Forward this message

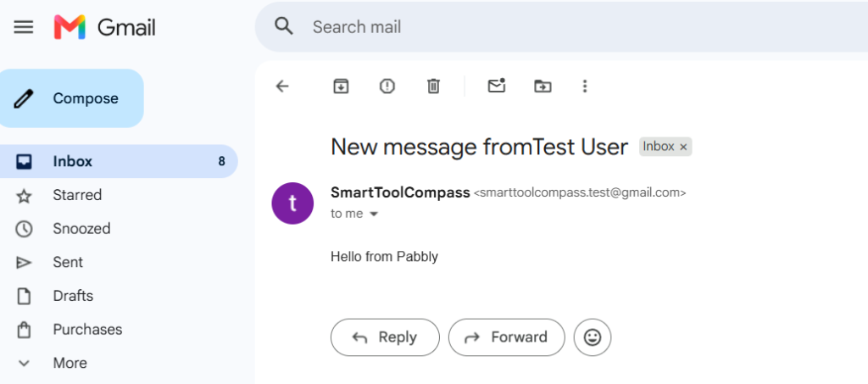(507, 337)
